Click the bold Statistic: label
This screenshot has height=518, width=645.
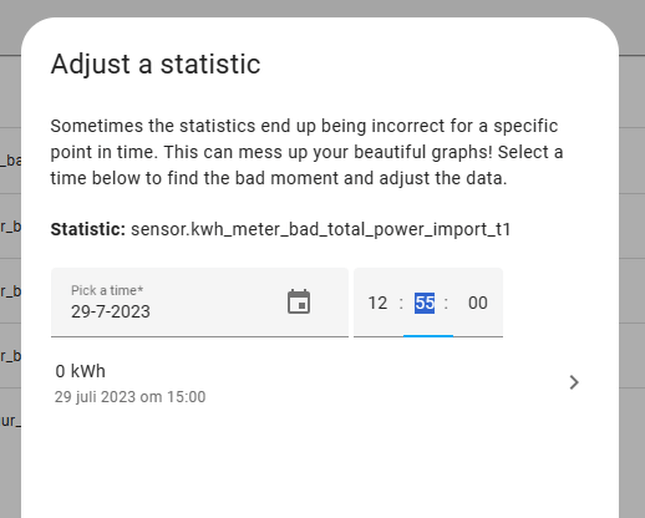88,229
